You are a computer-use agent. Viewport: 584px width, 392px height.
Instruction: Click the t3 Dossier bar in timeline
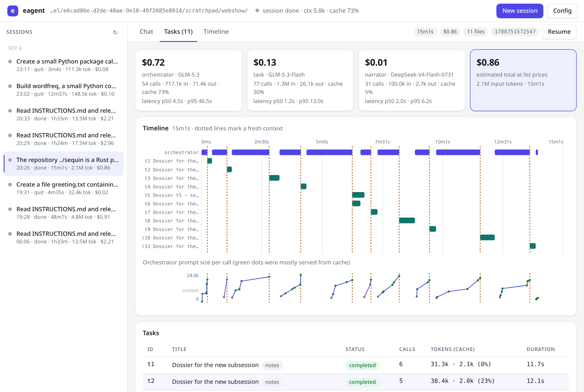pos(274,178)
